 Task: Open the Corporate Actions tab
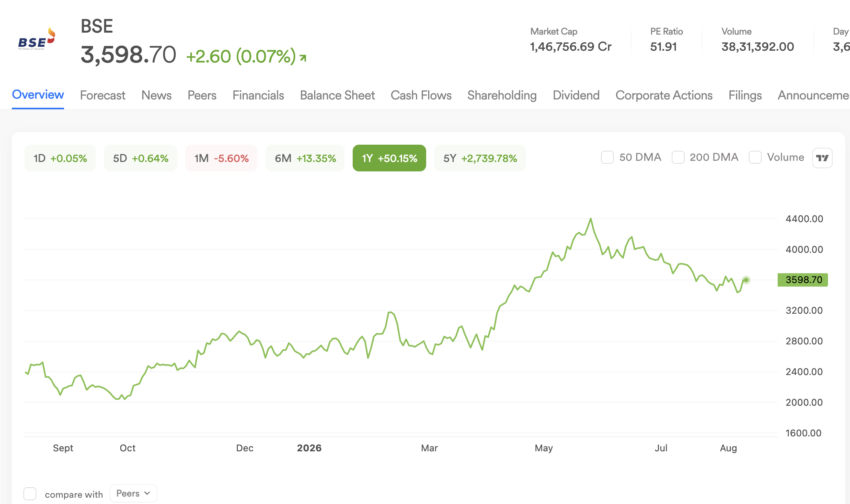(664, 95)
